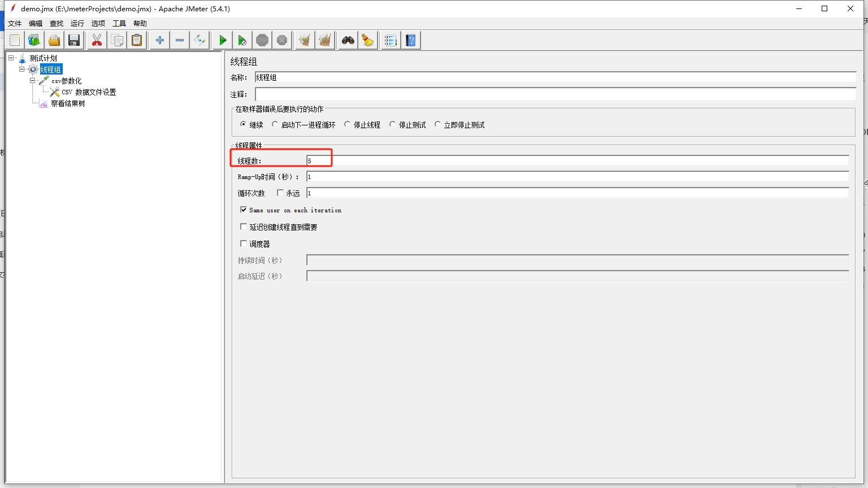Screen dimensions: 868x488
Task: Clear all results with double broom icon
Action: pos(325,40)
